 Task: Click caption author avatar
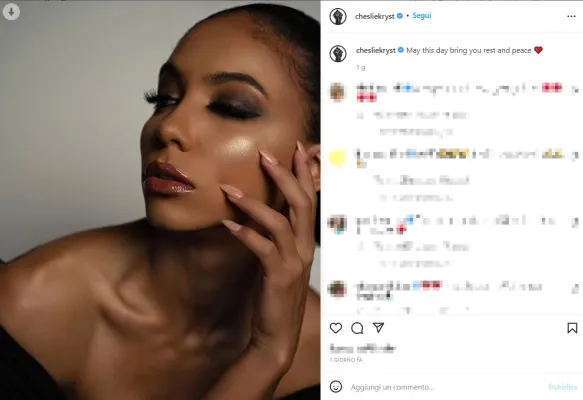point(338,54)
